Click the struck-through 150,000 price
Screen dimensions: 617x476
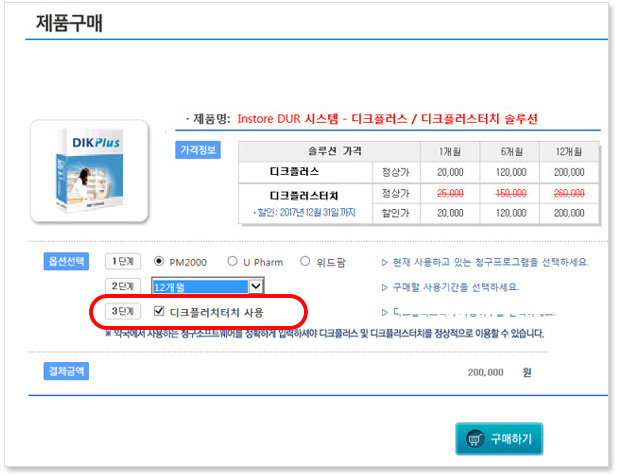pos(511,193)
